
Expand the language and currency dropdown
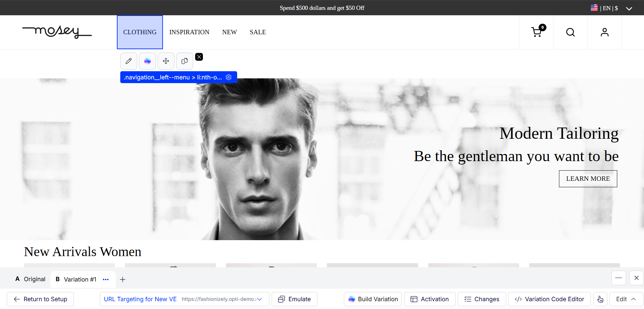pos(629,8)
